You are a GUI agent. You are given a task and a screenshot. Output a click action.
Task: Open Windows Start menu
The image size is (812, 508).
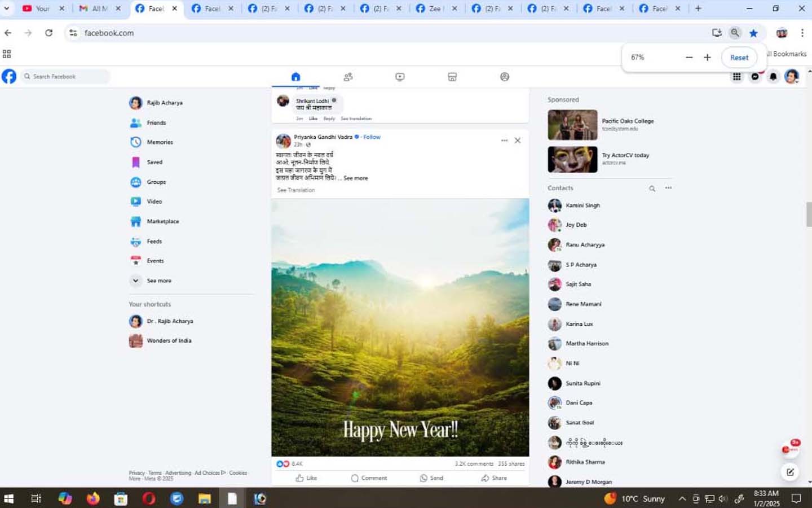(8, 498)
